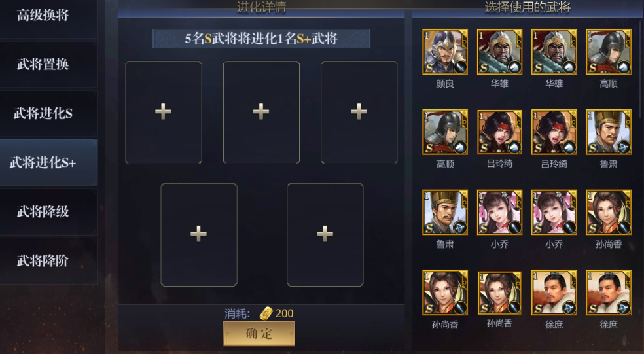Image resolution: width=644 pixels, height=354 pixels.
Task: Pick the last 徐庶 general card
Action: pos(608,292)
